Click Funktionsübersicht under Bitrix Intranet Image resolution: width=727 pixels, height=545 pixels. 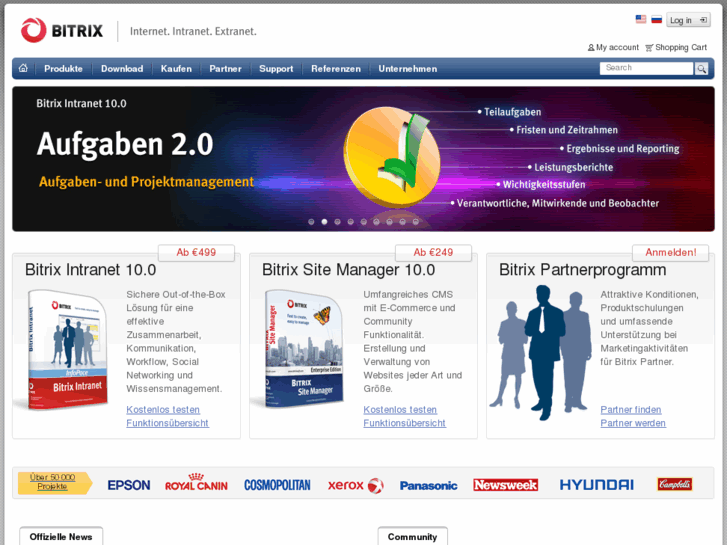(167, 423)
